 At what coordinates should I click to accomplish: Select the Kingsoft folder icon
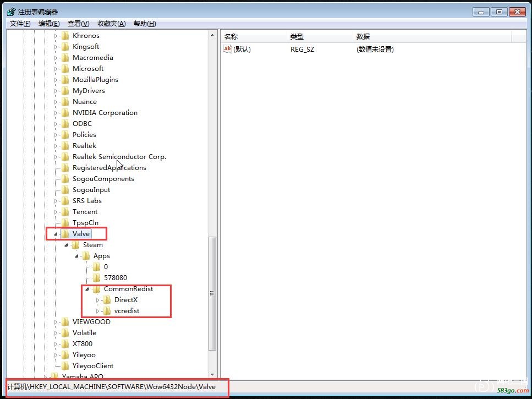tap(65, 47)
